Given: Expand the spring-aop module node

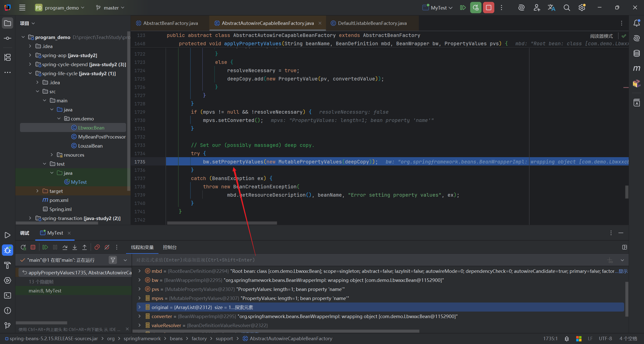Looking at the screenshot, I should click(30, 55).
